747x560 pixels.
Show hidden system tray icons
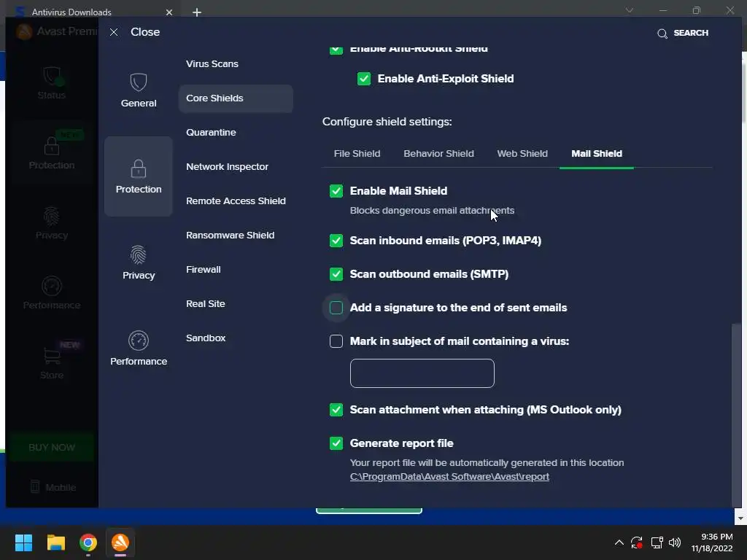[619, 542]
